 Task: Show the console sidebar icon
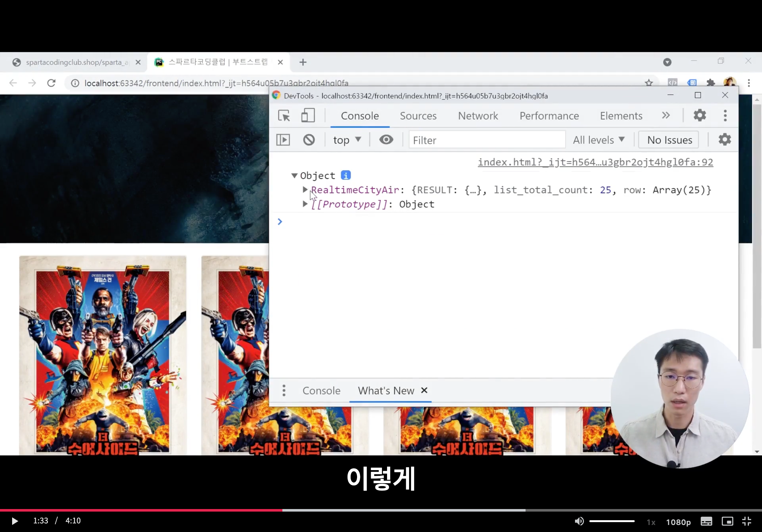click(x=283, y=140)
